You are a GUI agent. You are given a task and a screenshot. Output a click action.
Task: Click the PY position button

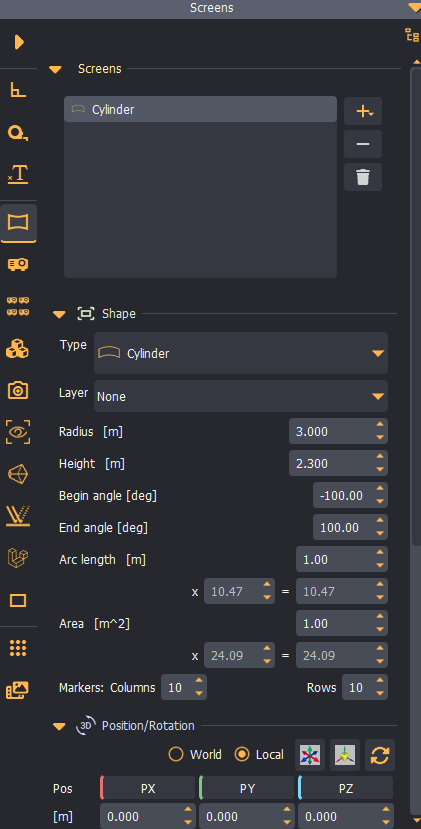click(247, 788)
